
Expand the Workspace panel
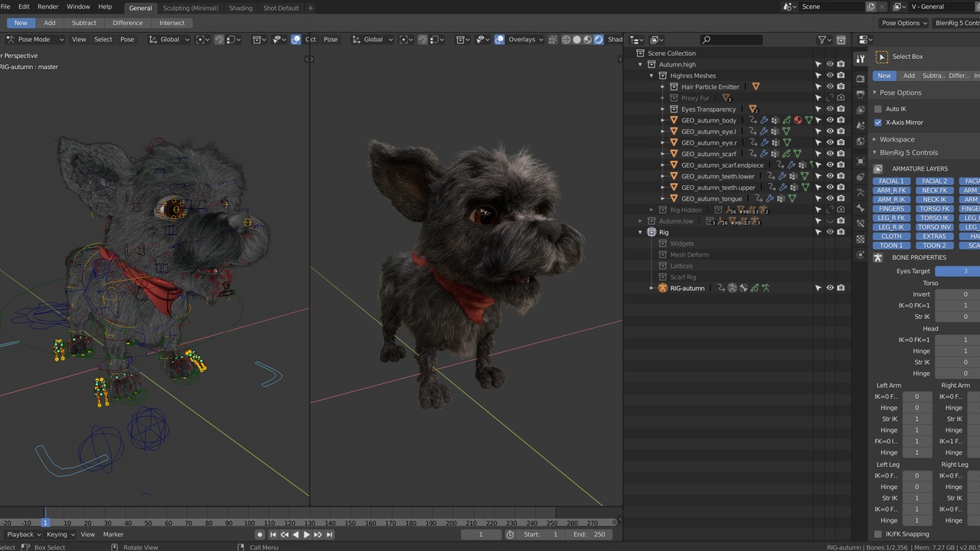coord(897,139)
